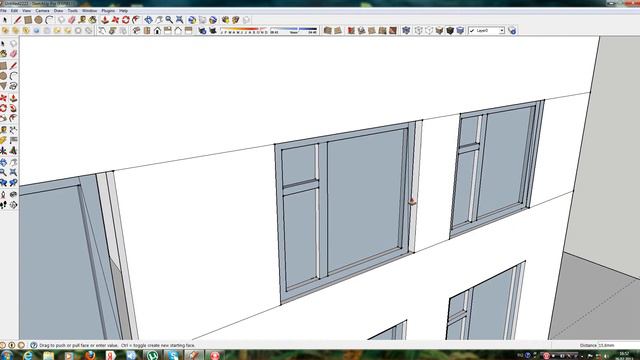Pick Dimension tool in left palette

[13, 130]
